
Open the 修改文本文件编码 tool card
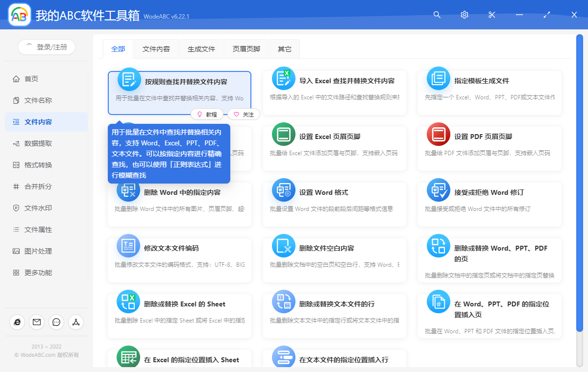[179, 255]
